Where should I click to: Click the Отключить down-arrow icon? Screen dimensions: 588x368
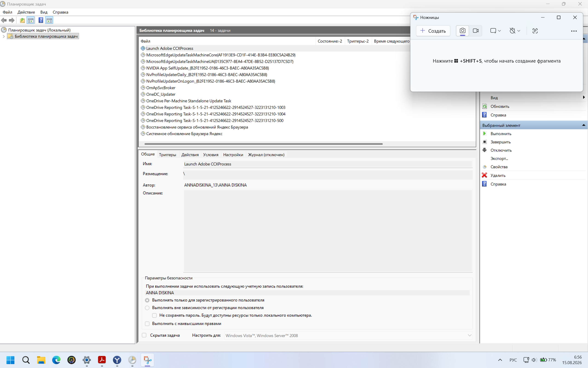(x=484, y=150)
